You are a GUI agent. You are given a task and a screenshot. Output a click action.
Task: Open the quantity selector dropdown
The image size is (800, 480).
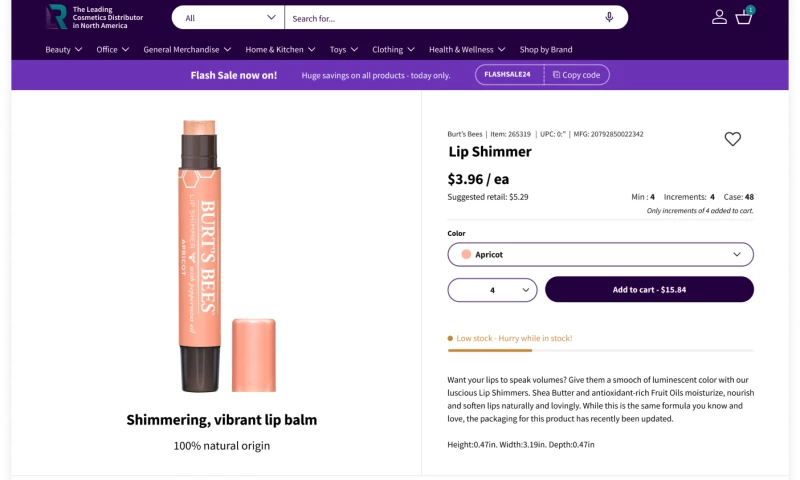point(492,290)
